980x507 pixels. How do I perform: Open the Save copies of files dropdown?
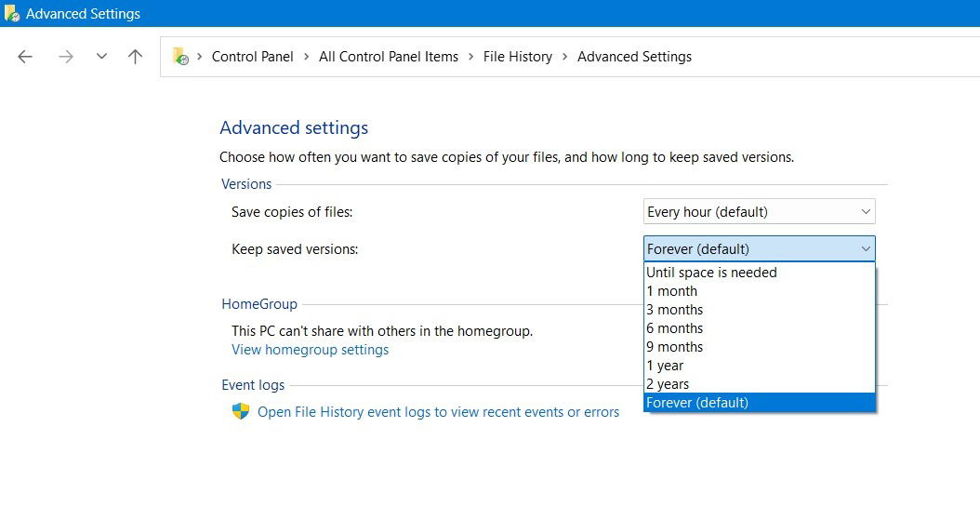click(x=759, y=212)
